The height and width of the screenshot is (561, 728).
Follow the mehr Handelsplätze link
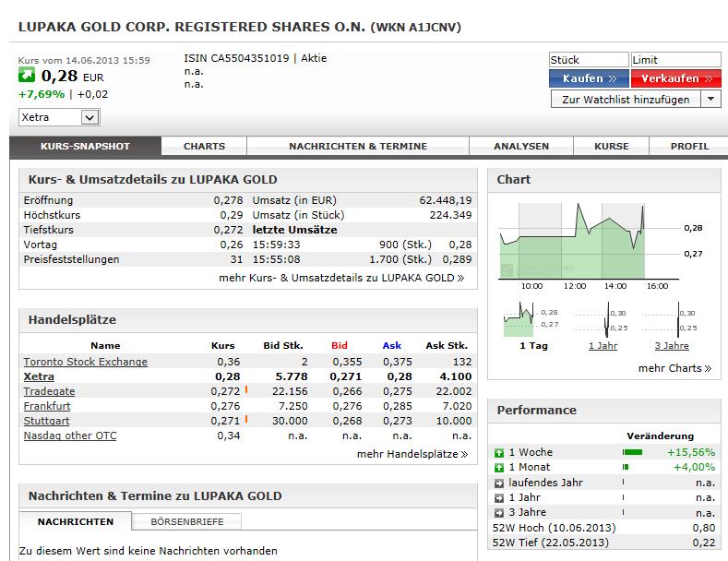412,454
